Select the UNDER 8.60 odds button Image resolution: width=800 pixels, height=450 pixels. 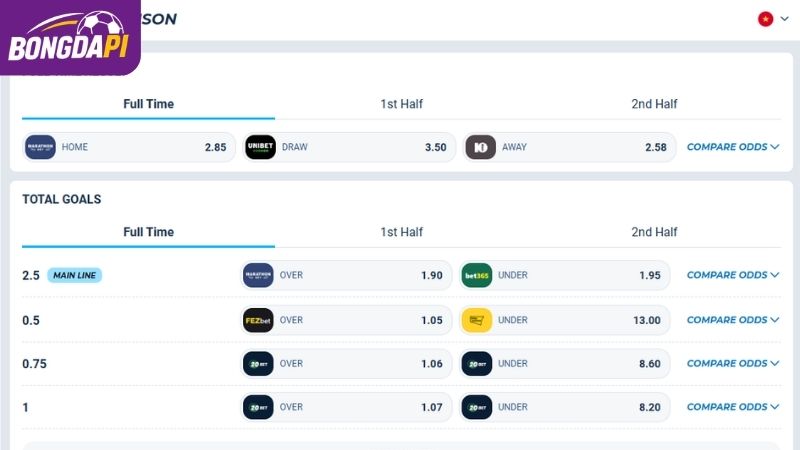click(x=565, y=364)
